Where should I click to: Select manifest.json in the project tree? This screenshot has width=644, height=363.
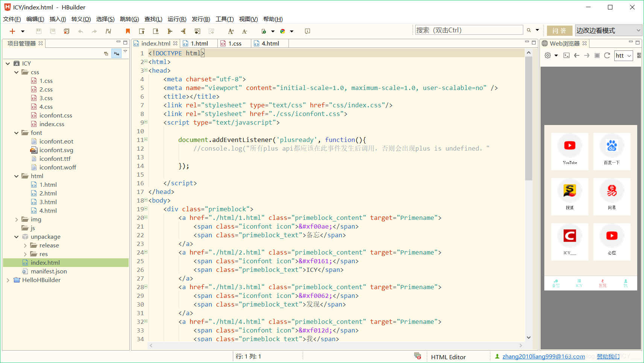coord(49,271)
